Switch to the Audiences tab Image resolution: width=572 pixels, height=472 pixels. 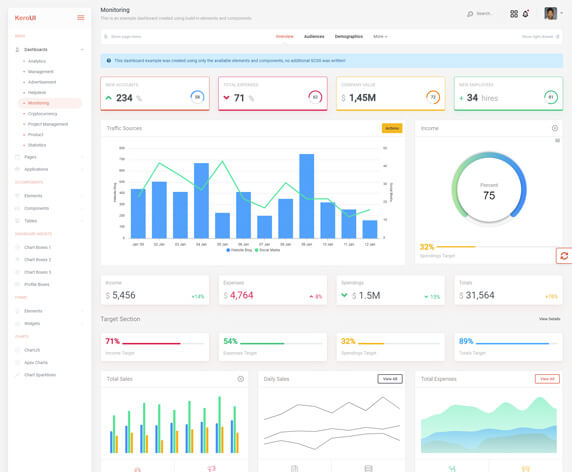314,36
